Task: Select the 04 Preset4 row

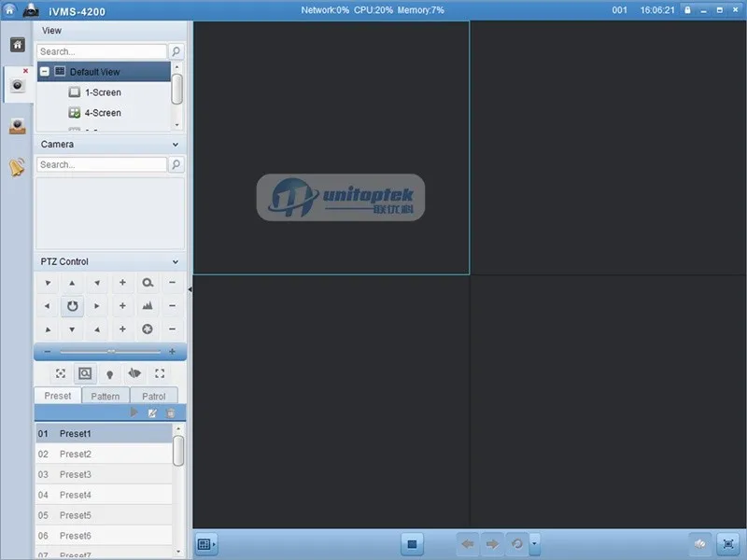Action: click(x=104, y=495)
